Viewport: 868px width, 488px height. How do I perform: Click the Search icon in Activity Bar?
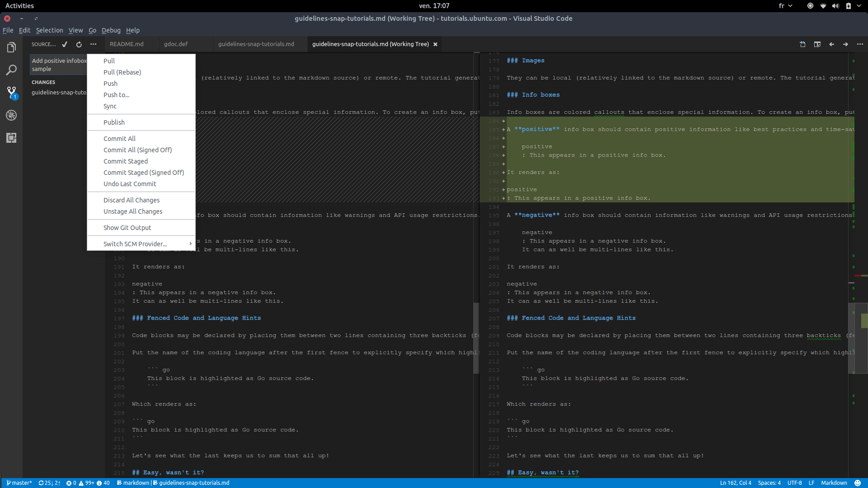(11, 70)
